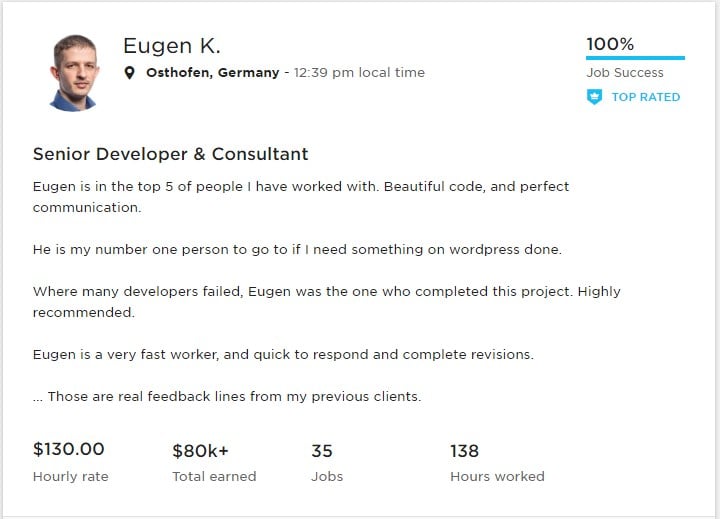Click the 'real feedback lines' closing sentence
This screenshot has width=720, height=519.
(x=227, y=396)
